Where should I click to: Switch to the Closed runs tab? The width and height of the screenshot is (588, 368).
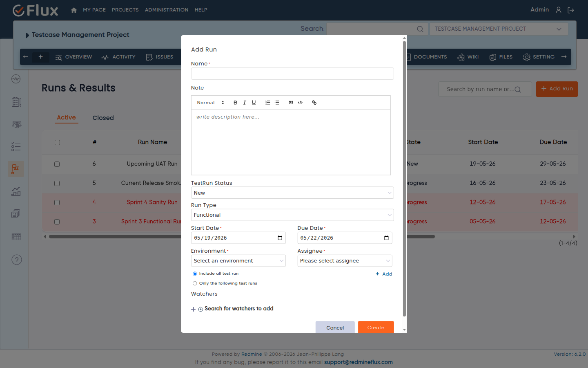click(x=103, y=118)
